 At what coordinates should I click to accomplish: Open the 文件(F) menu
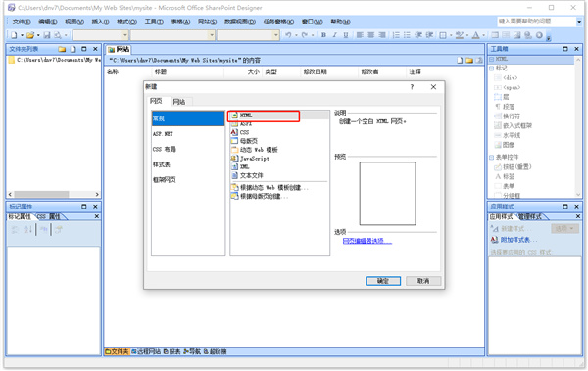22,22
